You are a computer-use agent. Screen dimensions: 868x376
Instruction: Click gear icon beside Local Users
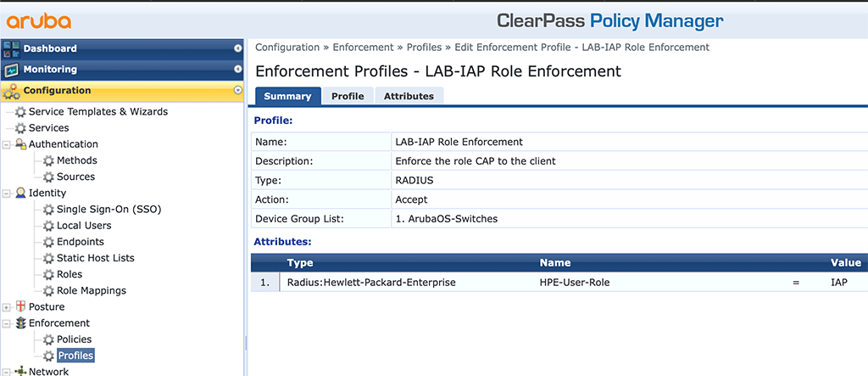pos(48,226)
